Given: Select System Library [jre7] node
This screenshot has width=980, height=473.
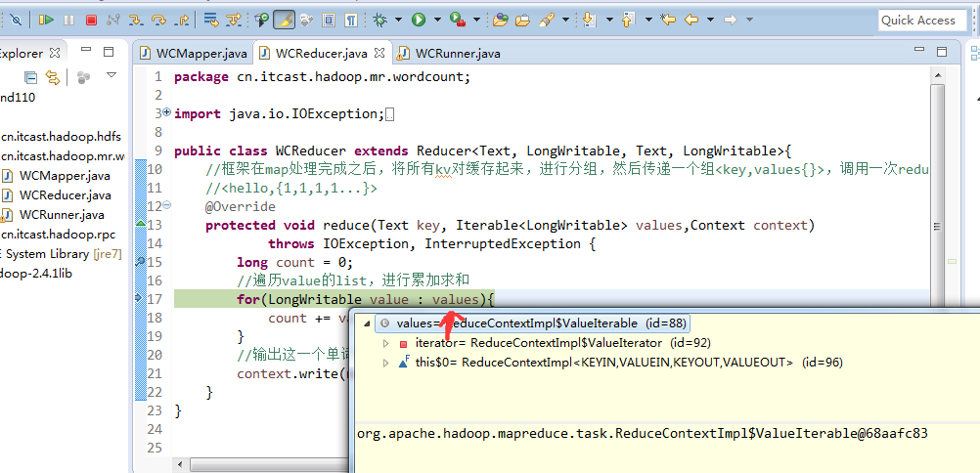Looking at the screenshot, I should [61, 254].
